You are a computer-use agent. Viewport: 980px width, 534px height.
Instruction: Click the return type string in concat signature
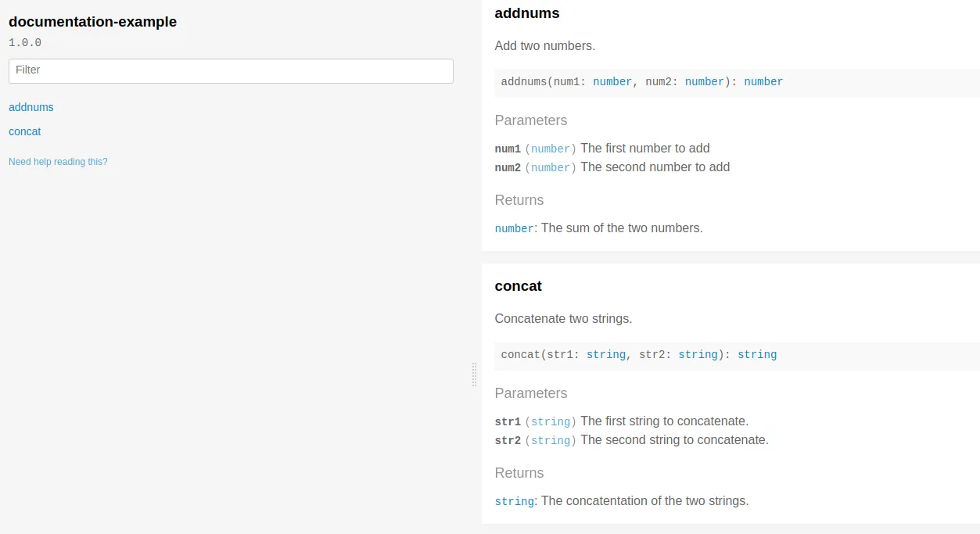(x=757, y=354)
